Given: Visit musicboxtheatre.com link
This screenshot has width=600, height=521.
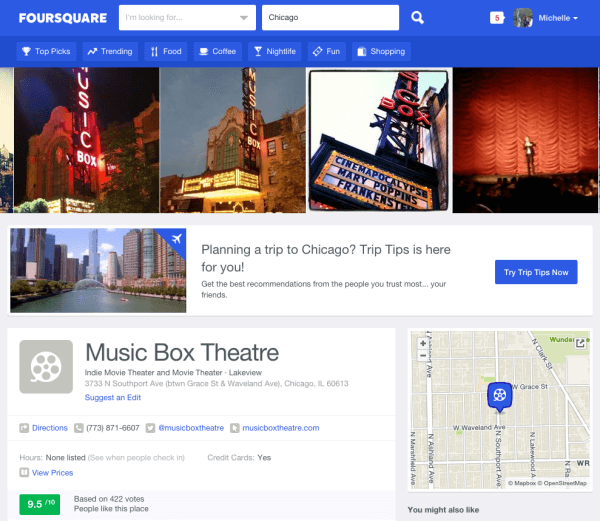Looking at the screenshot, I should (x=281, y=428).
